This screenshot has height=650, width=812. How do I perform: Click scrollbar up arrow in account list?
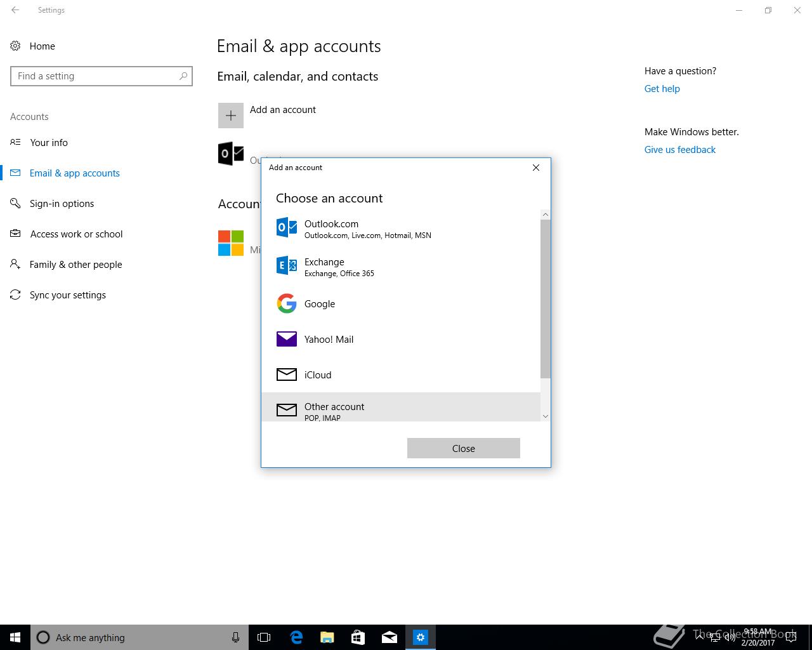click(x=546, y=215)
